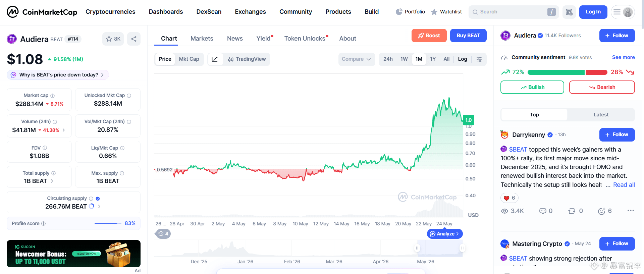Expand Volume (24h) details chevron
Screen dimensions: 644x274
pyautogui.click(x=64, y=130)
